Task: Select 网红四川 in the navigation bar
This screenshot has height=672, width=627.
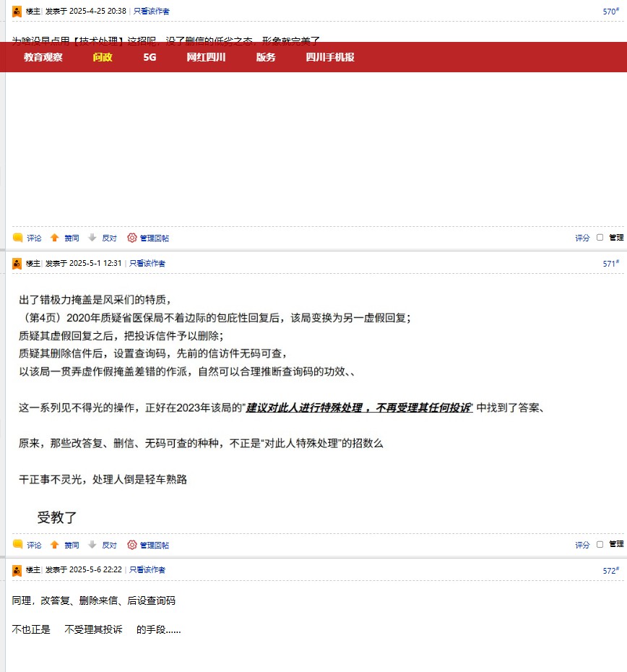Action: [206, 57]
